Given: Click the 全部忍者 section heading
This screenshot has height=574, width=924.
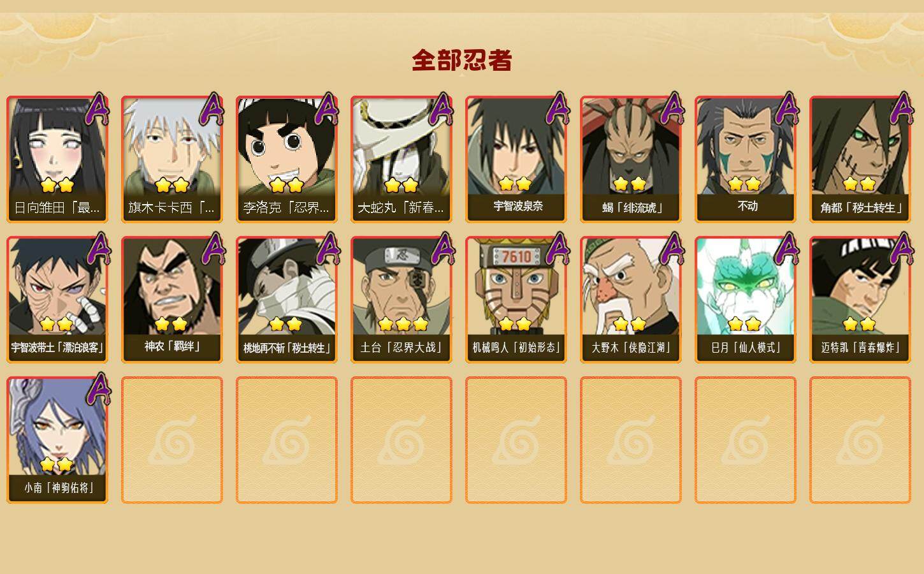Looking at the screenshot, I should (462, 60).
